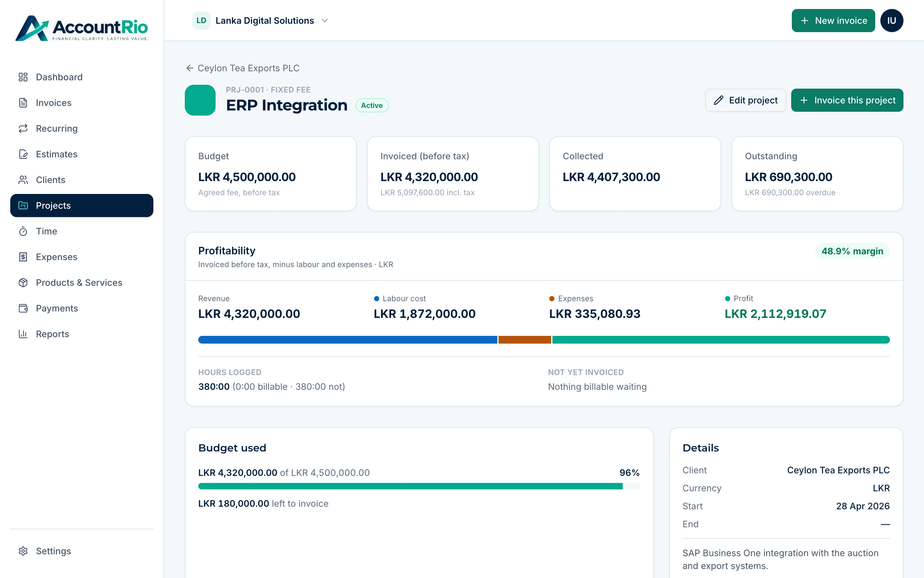The height and width of the screenshot is (578, 924).
Task: Open Dashboard from the sidebar
Action: coord(82,77)
